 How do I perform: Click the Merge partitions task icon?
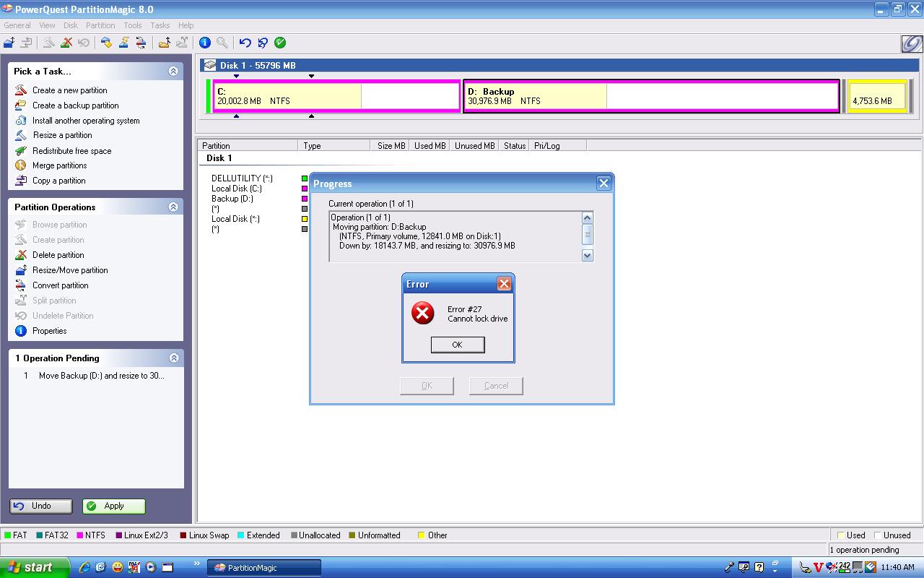[21, 165]
